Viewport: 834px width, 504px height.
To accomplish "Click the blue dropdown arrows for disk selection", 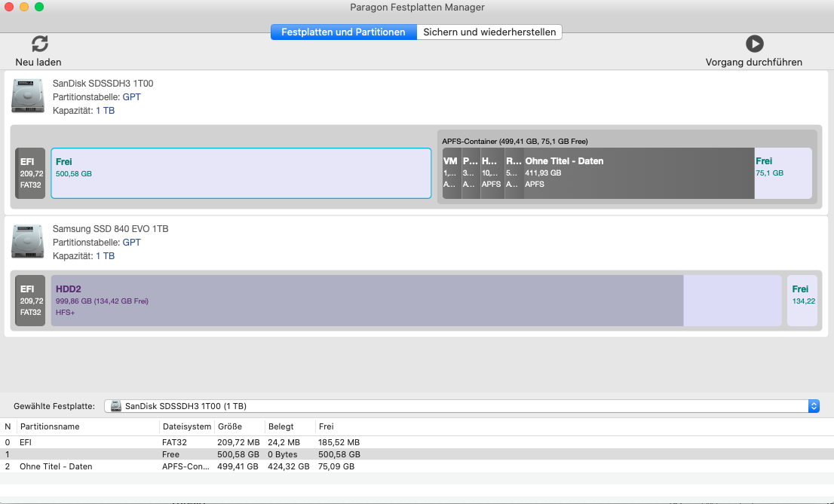I will (813, 406).
